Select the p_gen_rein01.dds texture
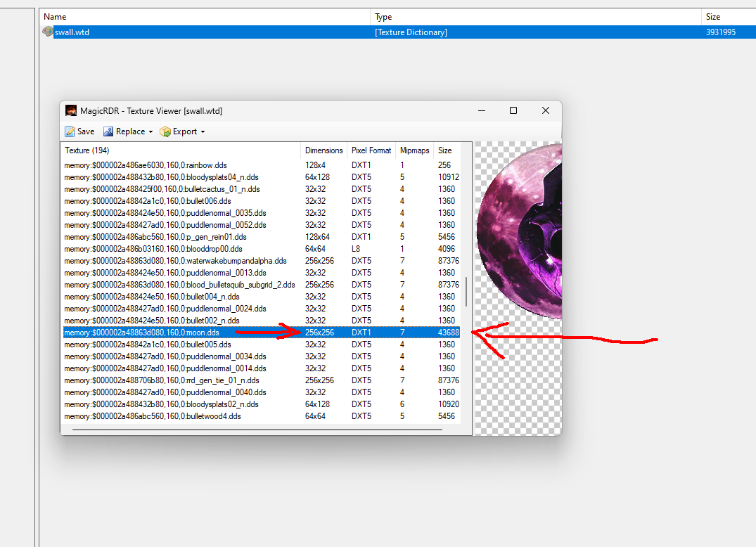The width and height of the screenshot is (756, 547). click(x=262, y=237)
